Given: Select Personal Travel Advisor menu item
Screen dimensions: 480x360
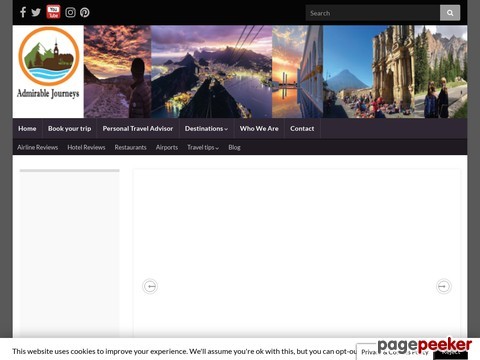Looking at the screenshot, I should coord(138,129).
